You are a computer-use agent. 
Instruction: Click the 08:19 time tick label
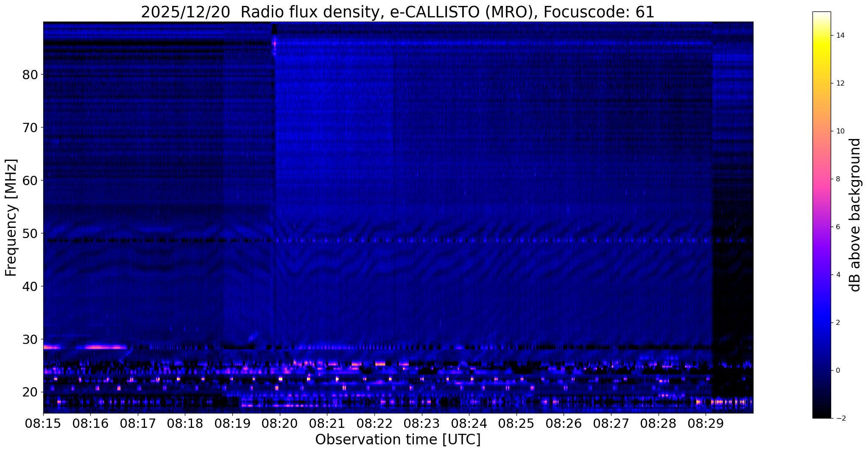tap(232, 424)
